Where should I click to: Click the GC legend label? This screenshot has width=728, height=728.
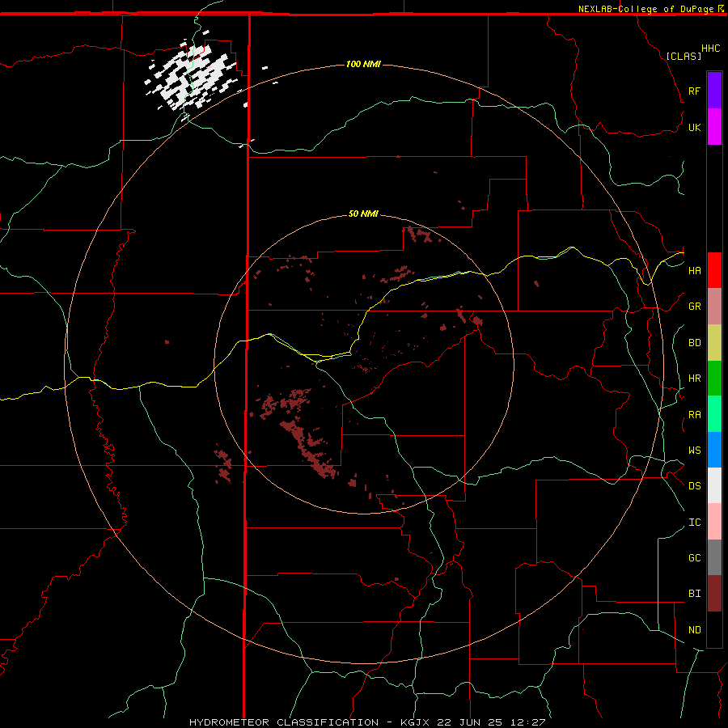[694, 558]
